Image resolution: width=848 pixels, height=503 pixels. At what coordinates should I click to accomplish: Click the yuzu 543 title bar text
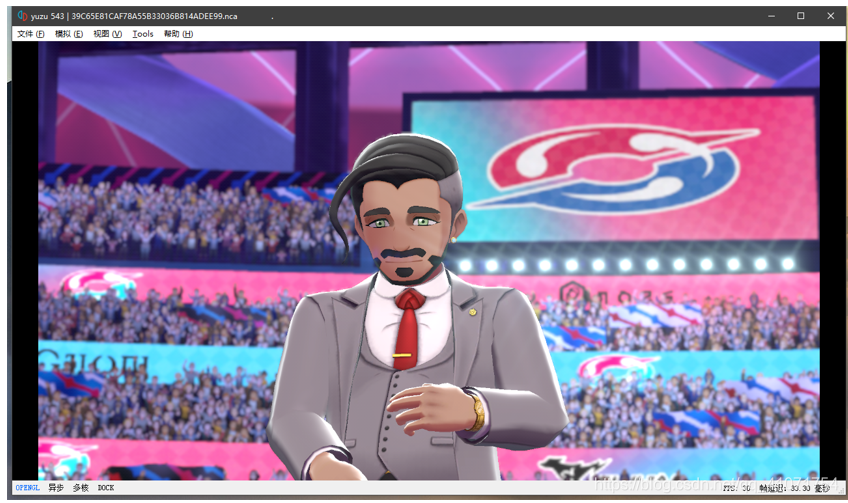coord(134,16)
